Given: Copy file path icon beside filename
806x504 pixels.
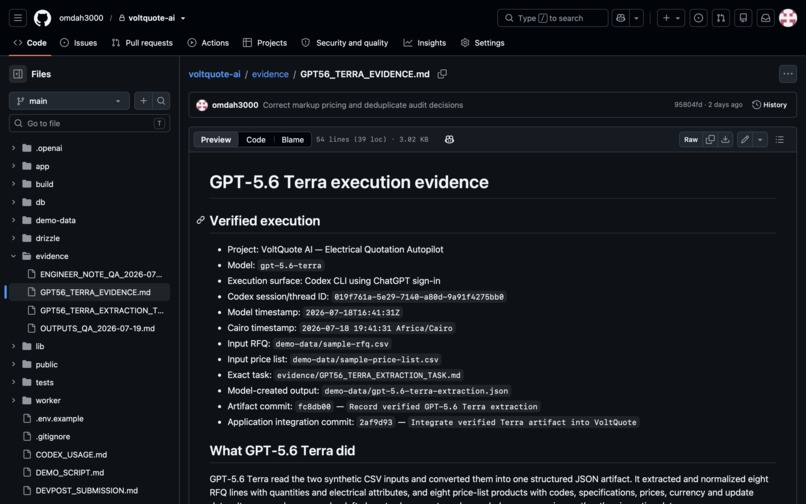Looking at the screenshot, I should (442, 74).
